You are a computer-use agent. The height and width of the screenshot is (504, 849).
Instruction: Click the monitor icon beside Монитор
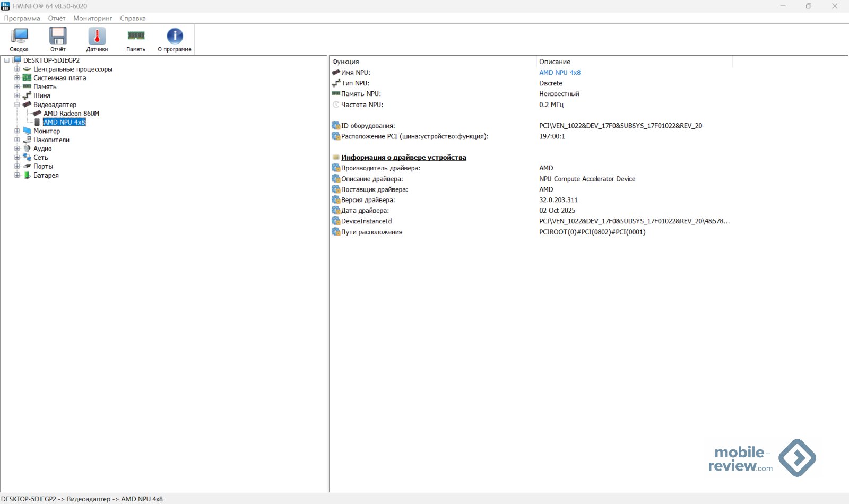27,131
